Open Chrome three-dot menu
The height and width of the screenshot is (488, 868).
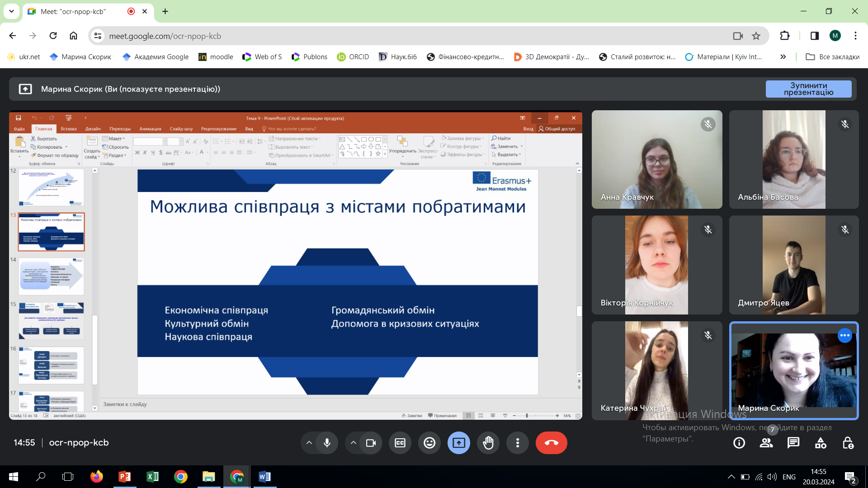point(855,36)
